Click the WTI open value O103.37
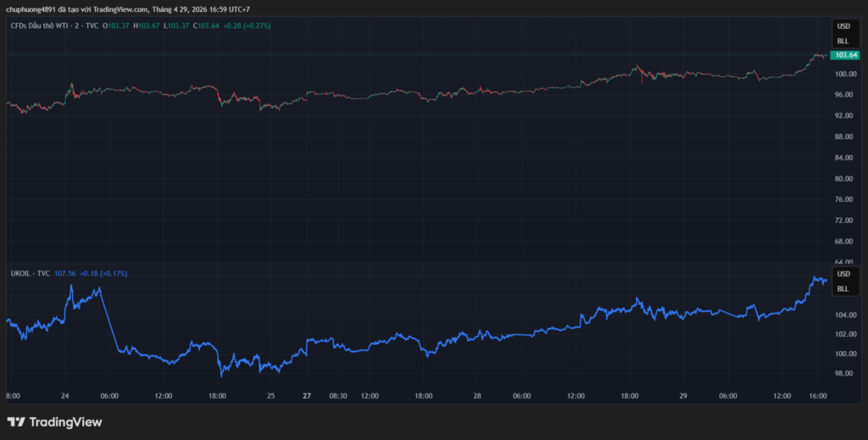Image resolution: width=868 pixels, height=440 pixels. 116,25
